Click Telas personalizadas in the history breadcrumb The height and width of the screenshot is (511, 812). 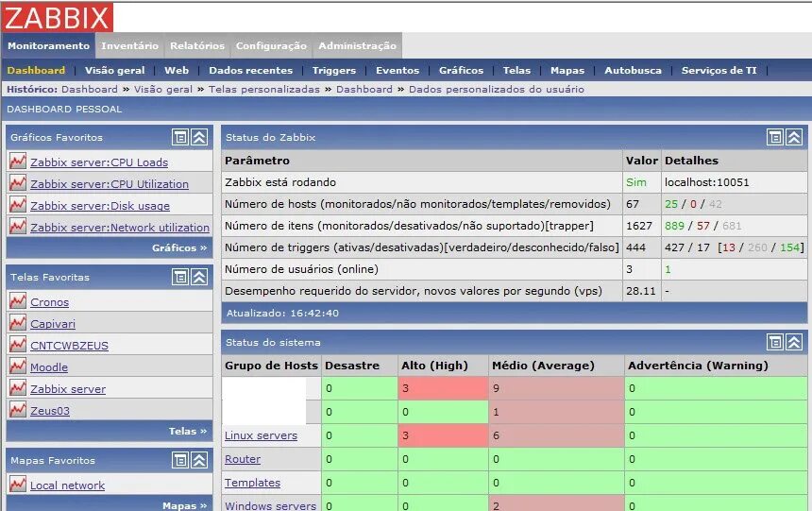[264, 89]
